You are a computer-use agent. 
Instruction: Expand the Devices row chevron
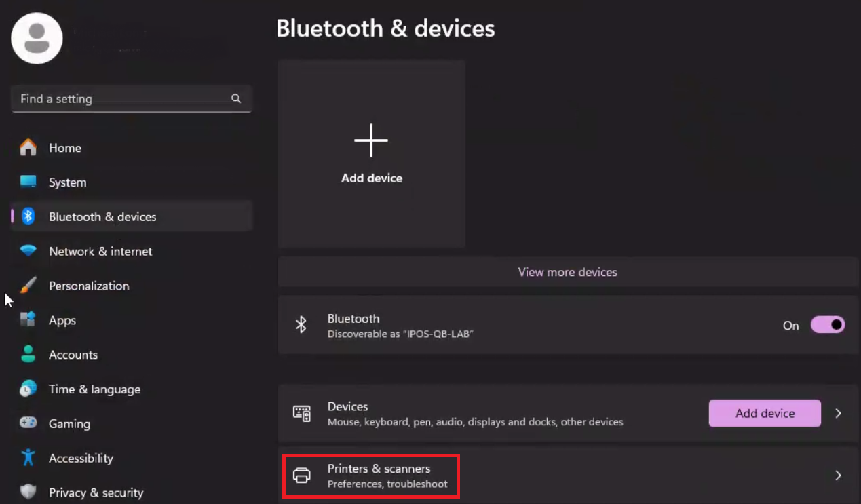coord(839,413)
